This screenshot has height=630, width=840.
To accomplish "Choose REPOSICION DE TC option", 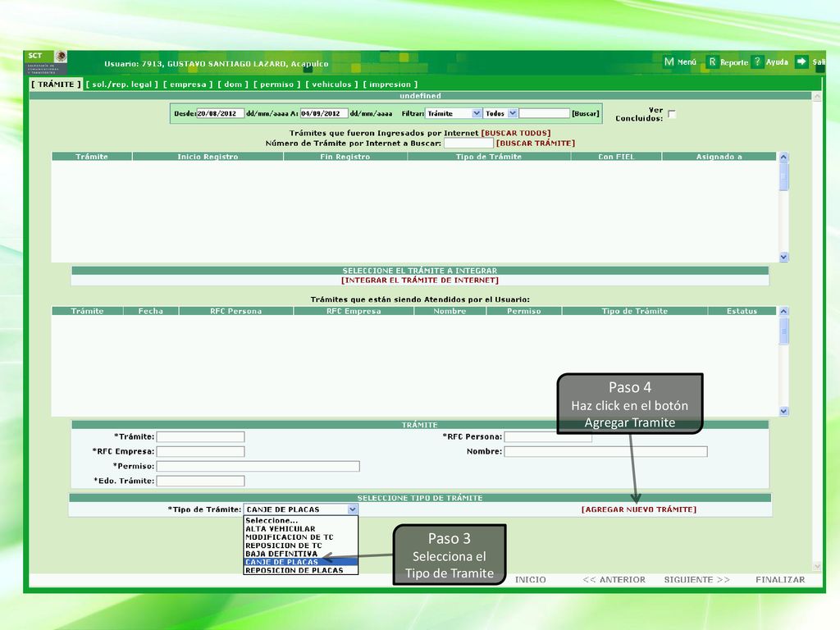I will point(300,546).
